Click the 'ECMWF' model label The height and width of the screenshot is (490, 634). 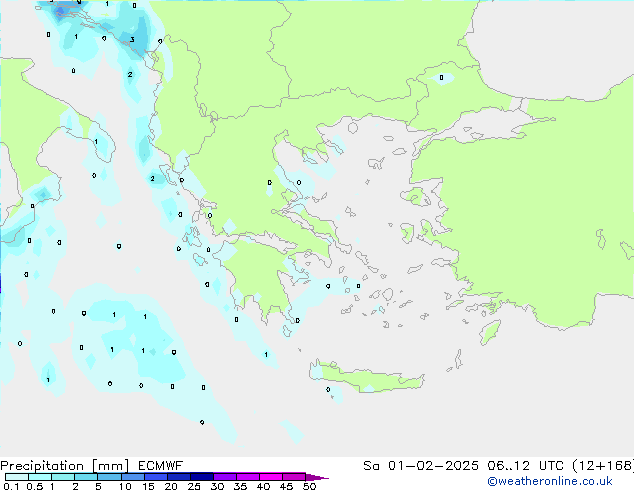[161, 466]
